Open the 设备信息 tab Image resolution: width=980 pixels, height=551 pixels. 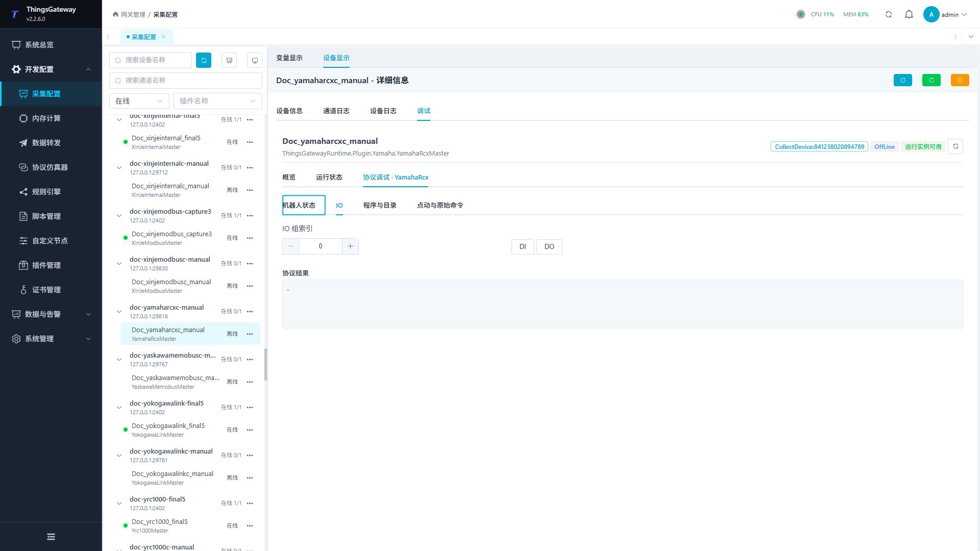(289, 111)
